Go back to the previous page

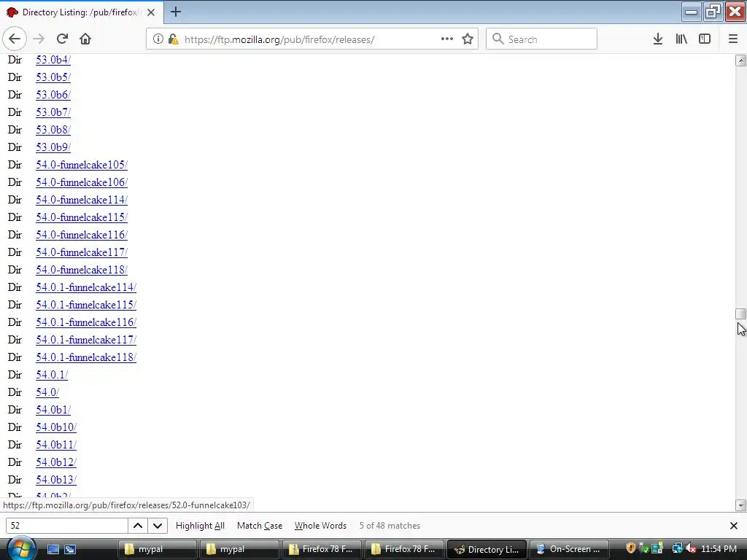click(x=15, y=39)
